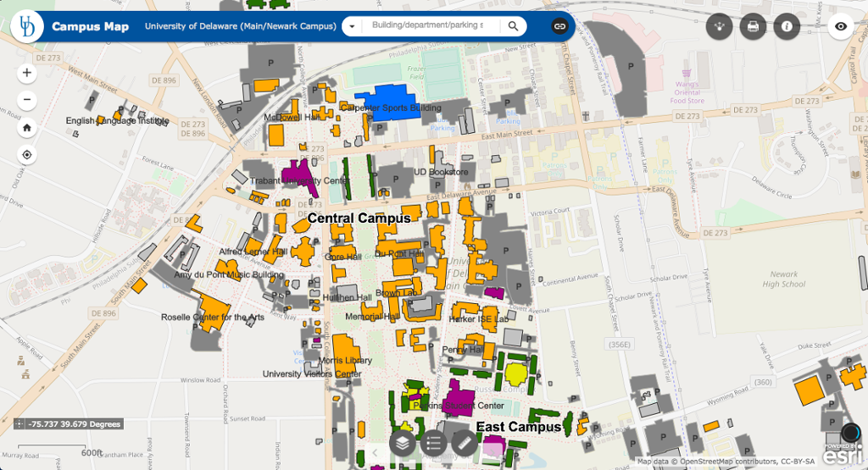The width and height of the screenshot is (868, 470).
Task: Open the layer list widget
Action: [403, 443]
